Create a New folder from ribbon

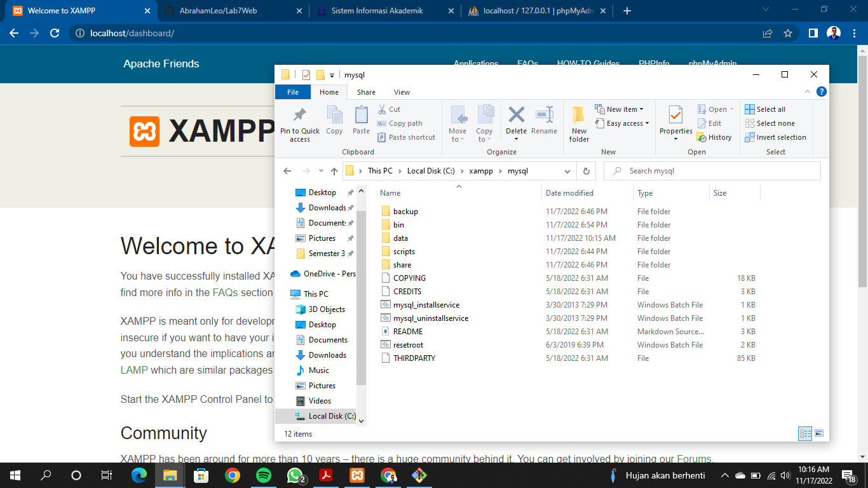click(579, 123)
